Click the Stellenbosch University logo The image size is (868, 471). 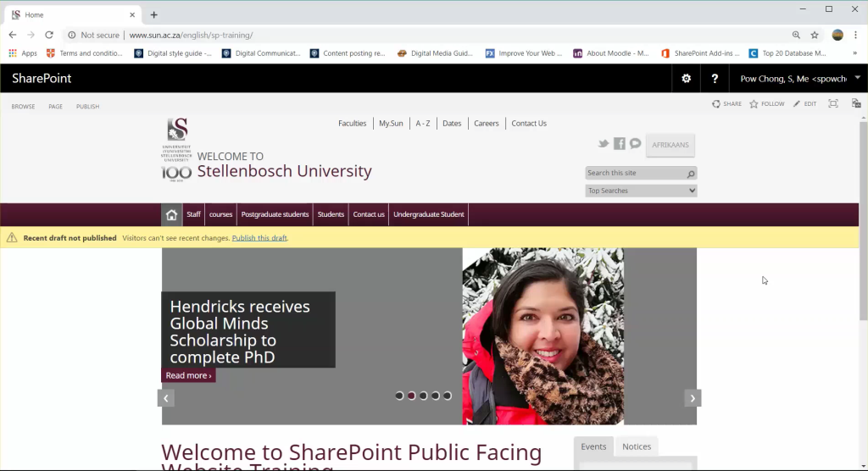[176, 149]
